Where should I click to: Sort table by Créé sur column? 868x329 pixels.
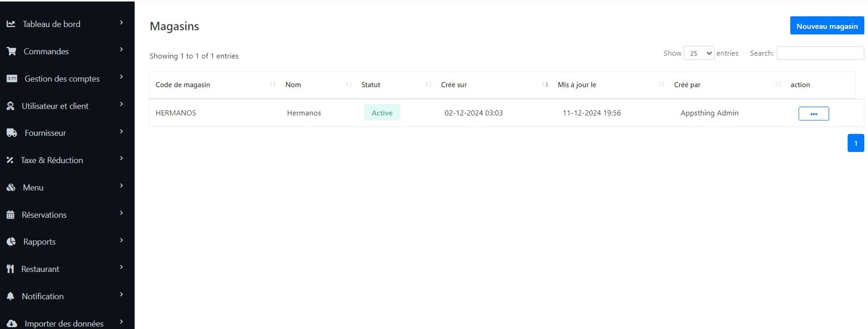click(454, 85)
